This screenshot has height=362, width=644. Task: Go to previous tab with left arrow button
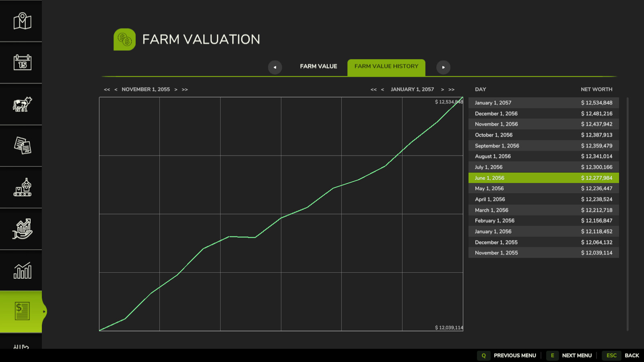tap(275, 67)
